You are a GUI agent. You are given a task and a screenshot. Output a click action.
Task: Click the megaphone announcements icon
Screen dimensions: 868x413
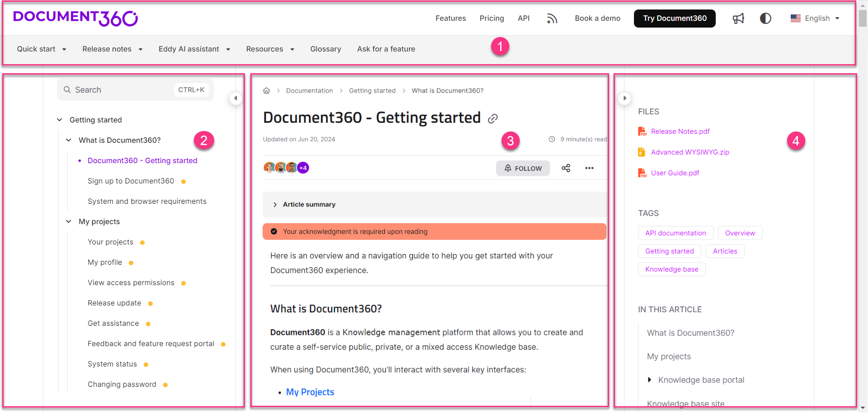pyautogui.click(x=738, y=18)
